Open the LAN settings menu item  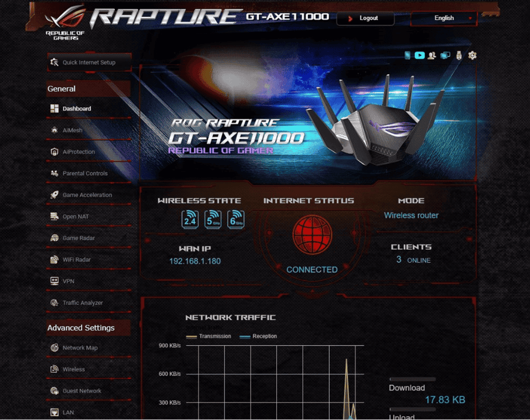[89, 412]
